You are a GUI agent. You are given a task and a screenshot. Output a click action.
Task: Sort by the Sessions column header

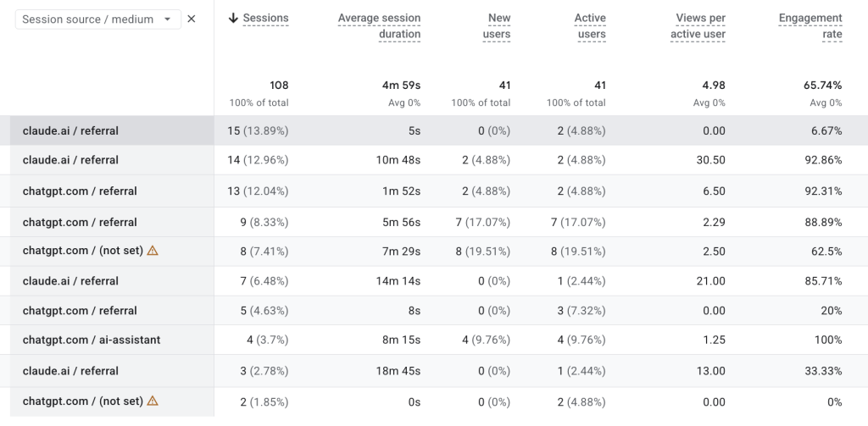tap(265, 18)
